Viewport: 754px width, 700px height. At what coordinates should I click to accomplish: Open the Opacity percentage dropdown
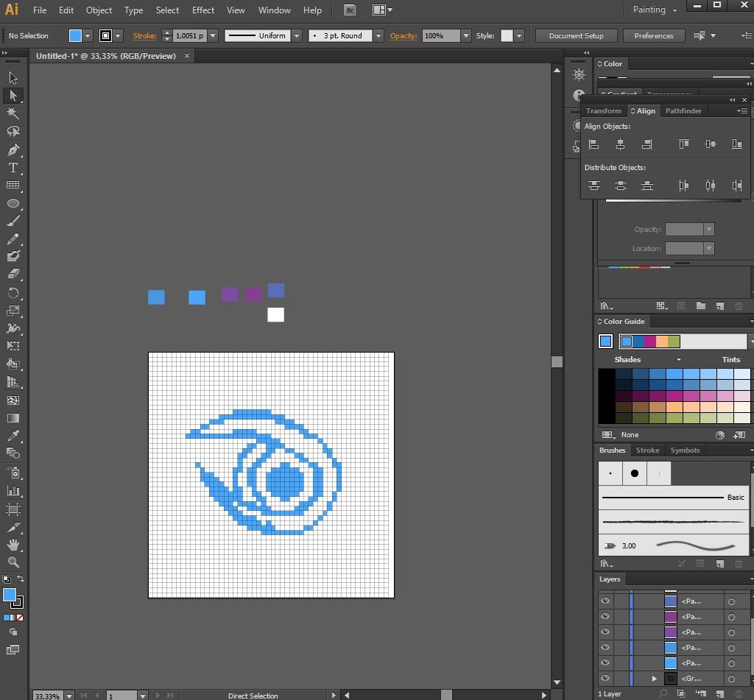(465, 35)
